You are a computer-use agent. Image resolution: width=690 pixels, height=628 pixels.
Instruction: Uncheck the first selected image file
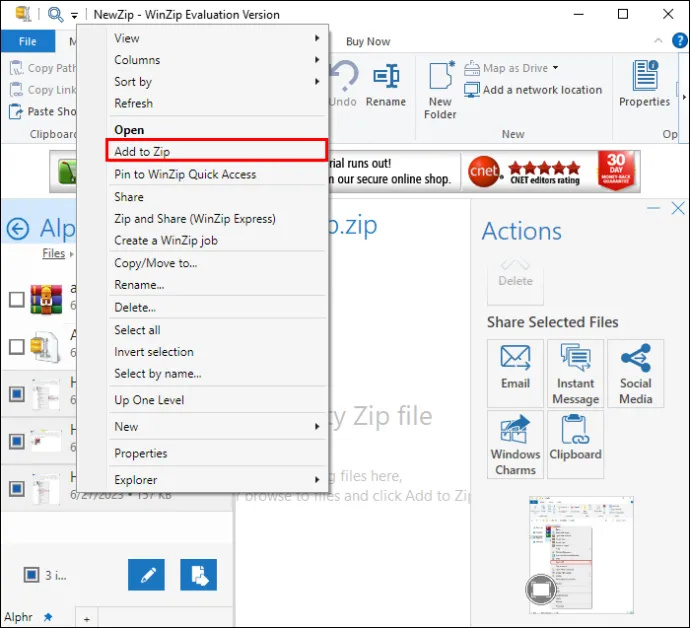click(17, 394)
